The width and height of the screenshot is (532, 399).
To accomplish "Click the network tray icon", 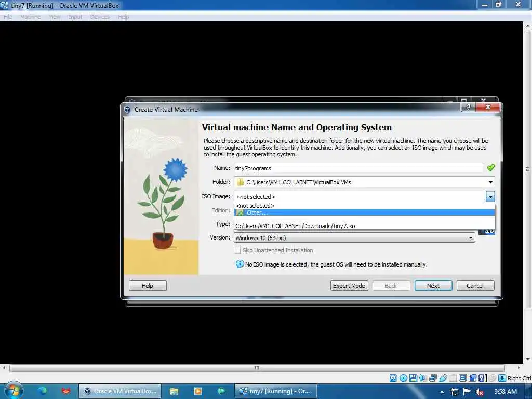I will tap(454, 392).
